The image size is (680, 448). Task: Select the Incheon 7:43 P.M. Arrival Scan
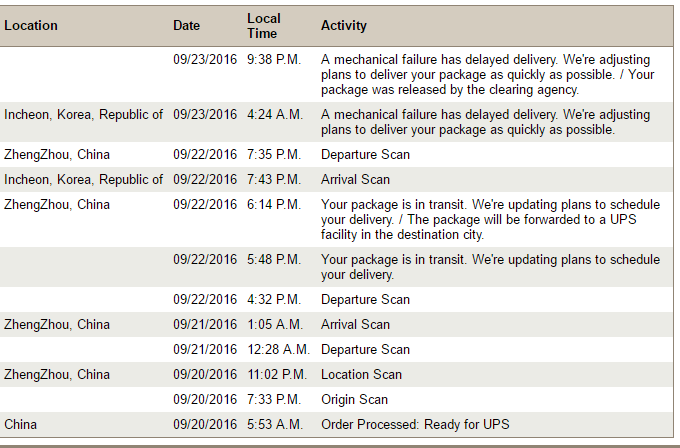coord(355,180)
